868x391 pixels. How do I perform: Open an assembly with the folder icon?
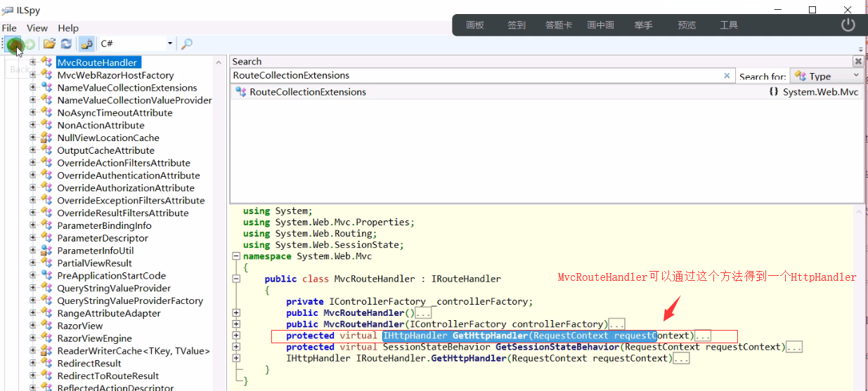(x=49, y=44)
